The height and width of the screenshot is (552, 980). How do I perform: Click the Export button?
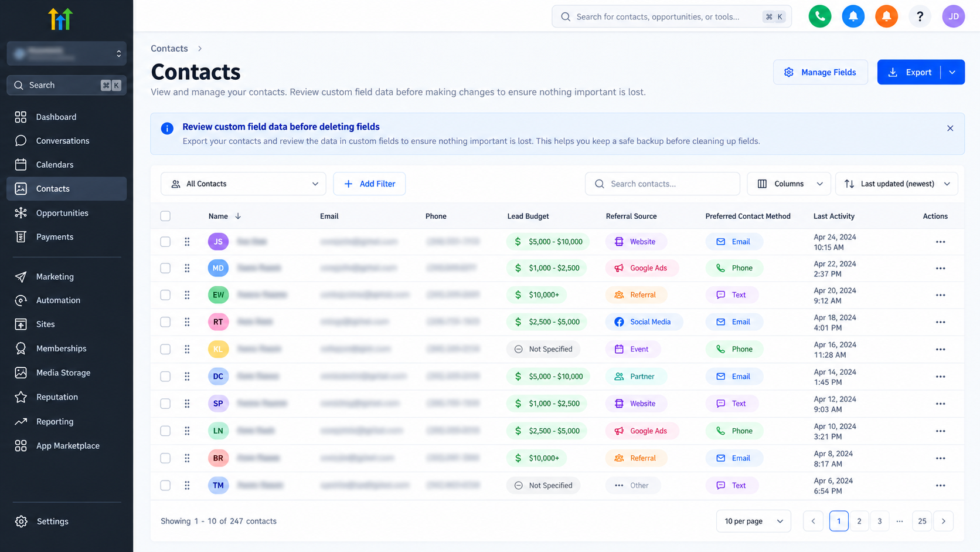coord(909,72)
